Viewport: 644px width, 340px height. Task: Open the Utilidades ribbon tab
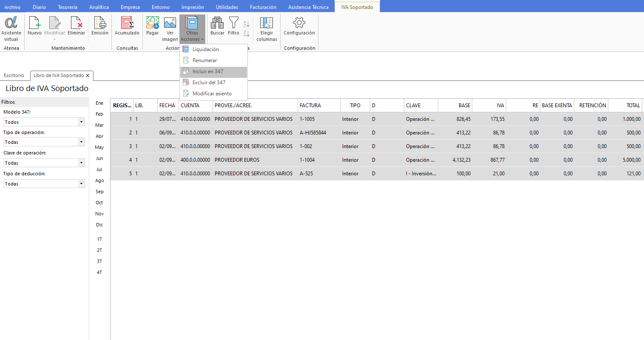[227, 7]
